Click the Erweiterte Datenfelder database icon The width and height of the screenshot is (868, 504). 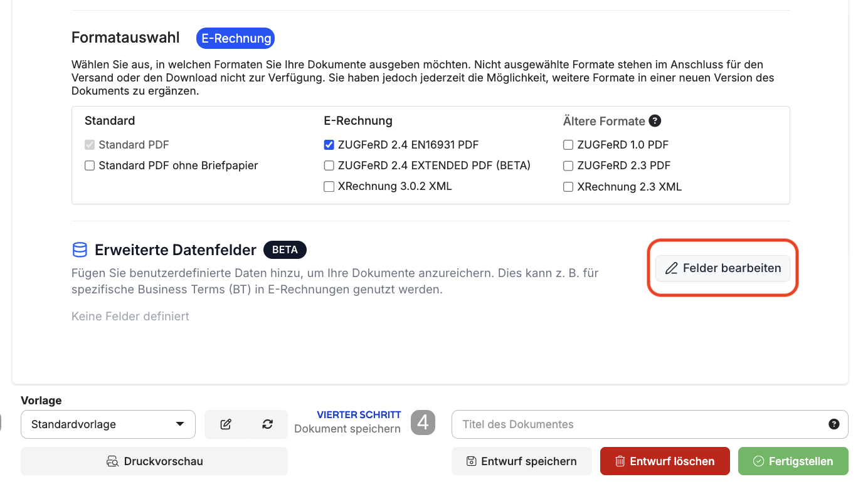(x=80, y=250)
